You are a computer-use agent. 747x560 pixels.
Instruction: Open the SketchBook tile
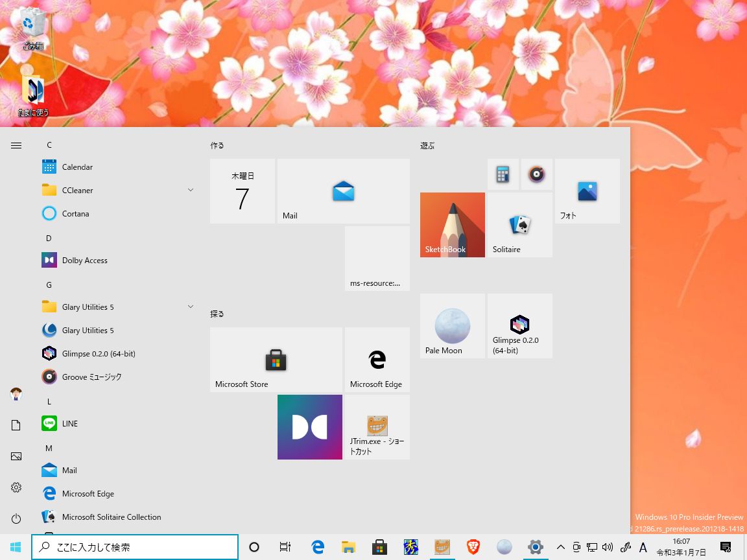coord(452,224)
